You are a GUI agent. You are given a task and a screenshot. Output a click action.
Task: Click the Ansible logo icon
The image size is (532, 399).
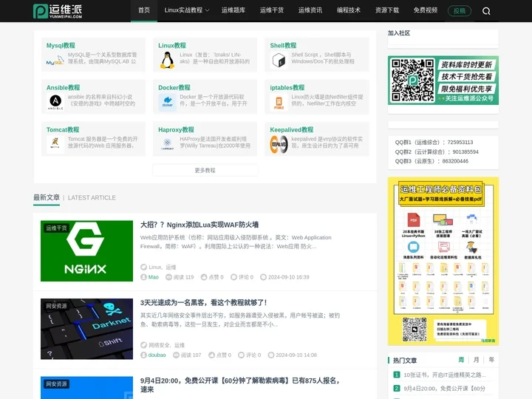[55, 102]
